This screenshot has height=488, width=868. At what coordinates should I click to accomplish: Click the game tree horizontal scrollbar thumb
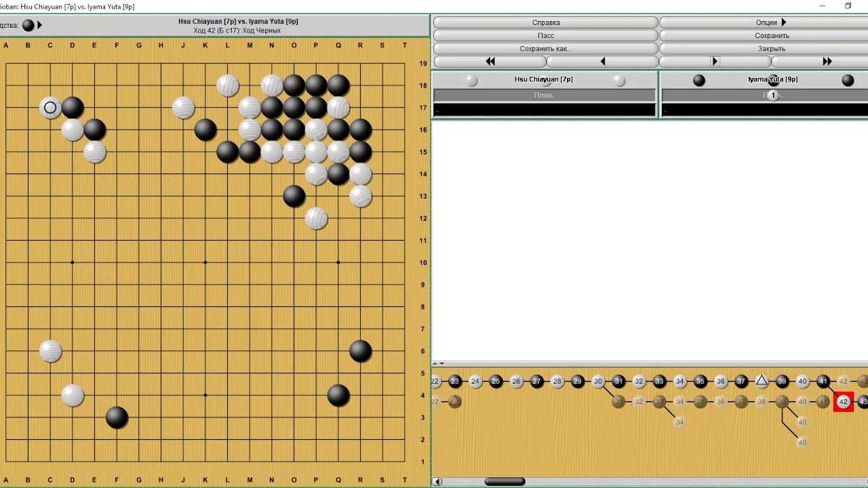pos(505,482)
